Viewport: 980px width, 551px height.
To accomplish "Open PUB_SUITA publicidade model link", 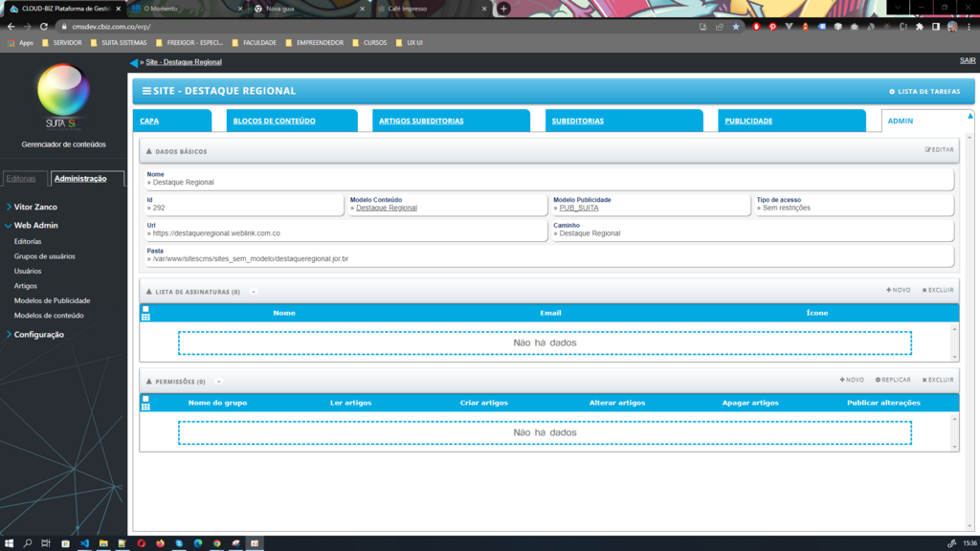I will click(x=579, y=208).
